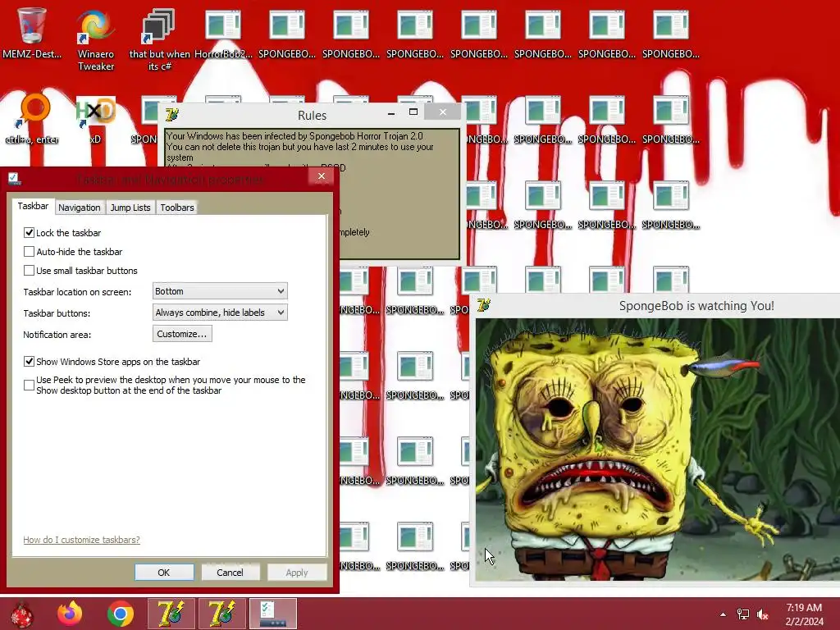Click the Rules window title icon

pos(172,115)
